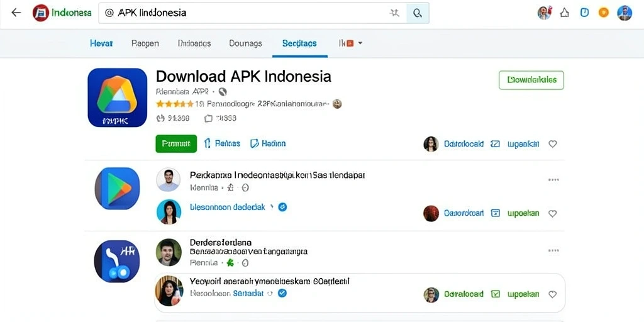Favorite the first app with heart icon
The height and width of the screenshot is (322, 644).
coord(553,144)
